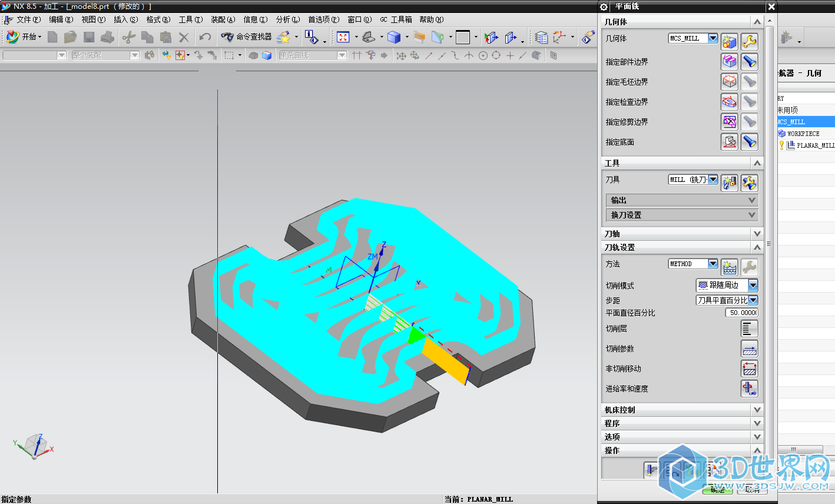Screen dimensions: 835x504
Task: Expand the 刀轴 section
Action: [x=682, y=234]
